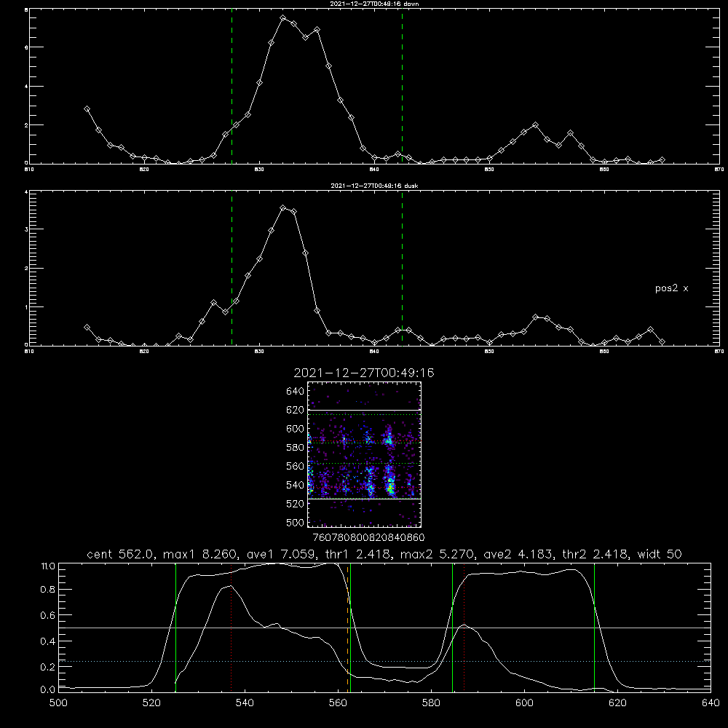
Task: Click the left green dashed line in dawn plot
Action: coord(232,87)
